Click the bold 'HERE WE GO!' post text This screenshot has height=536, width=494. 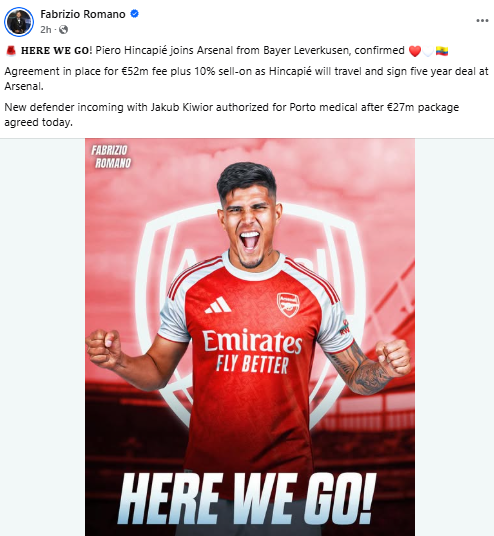click(x=57, y=51)
